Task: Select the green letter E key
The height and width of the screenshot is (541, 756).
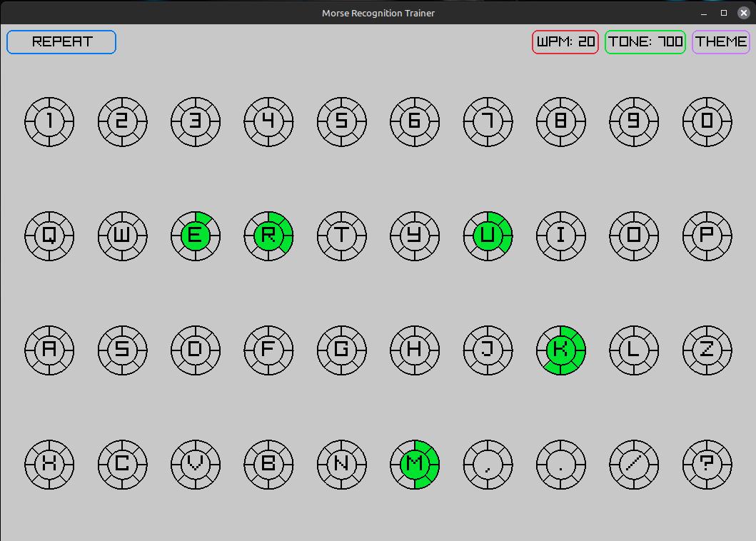Action: coord(196,236)
